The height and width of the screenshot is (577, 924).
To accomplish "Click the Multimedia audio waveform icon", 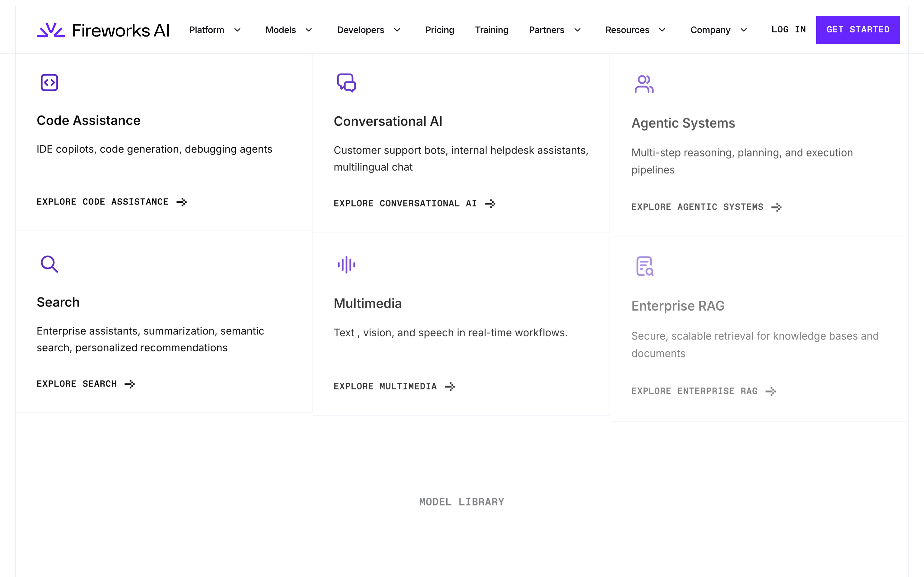I will (x=346, y=265).
